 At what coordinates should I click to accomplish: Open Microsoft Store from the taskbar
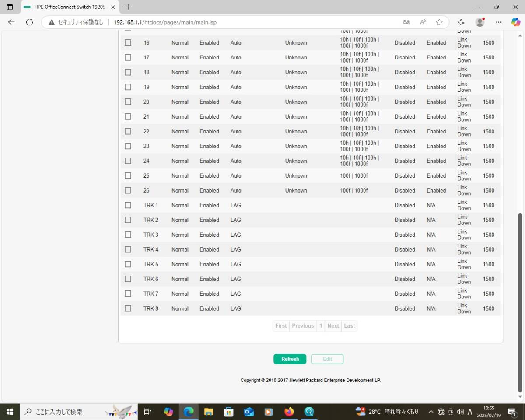pyautogui.click(x=229, y=412)
